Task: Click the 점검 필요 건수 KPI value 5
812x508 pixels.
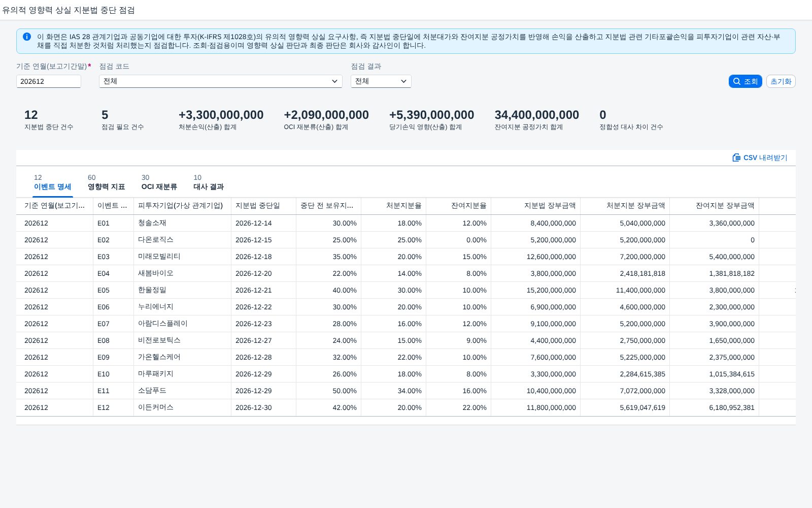Action: (105, 115)
